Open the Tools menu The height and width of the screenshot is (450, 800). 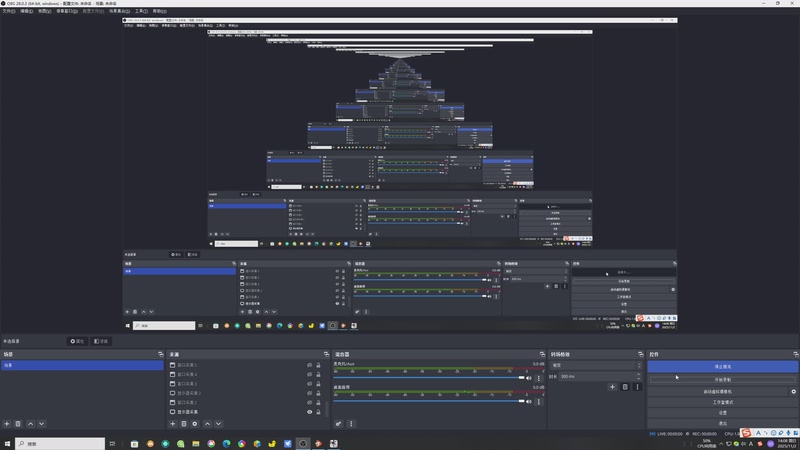coord(141,11)
